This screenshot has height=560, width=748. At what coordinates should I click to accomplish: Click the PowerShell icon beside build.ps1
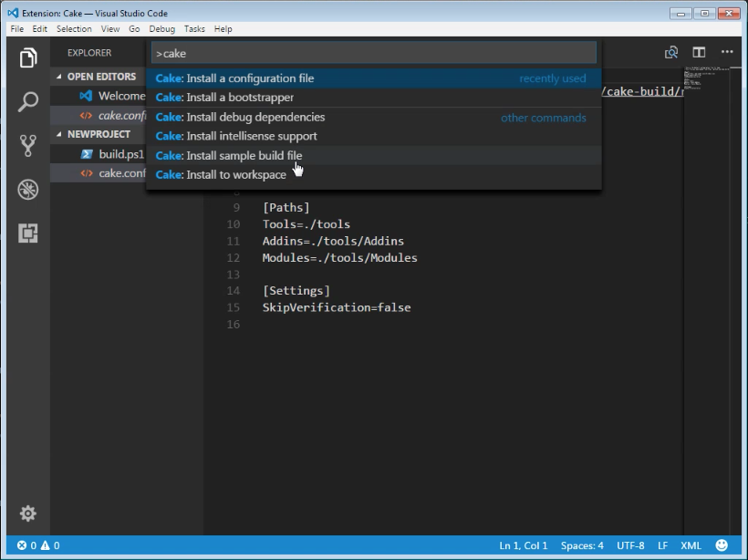coord(87,154)
